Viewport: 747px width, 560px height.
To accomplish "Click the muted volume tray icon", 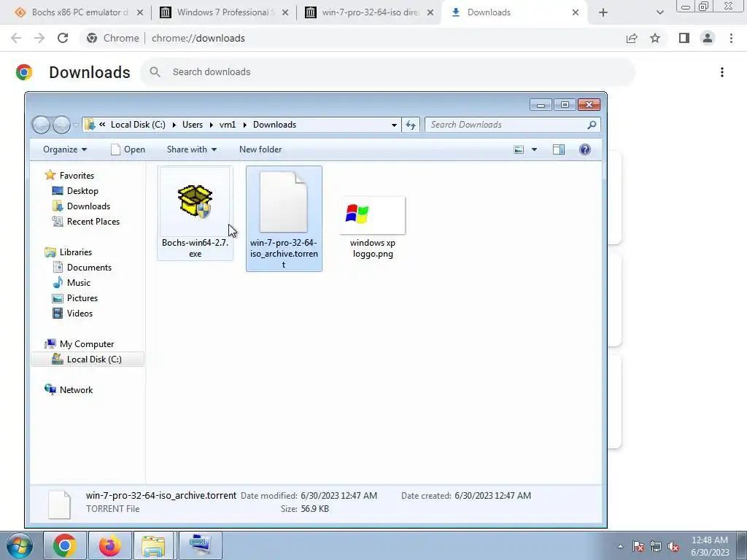I will click(673, 546).
